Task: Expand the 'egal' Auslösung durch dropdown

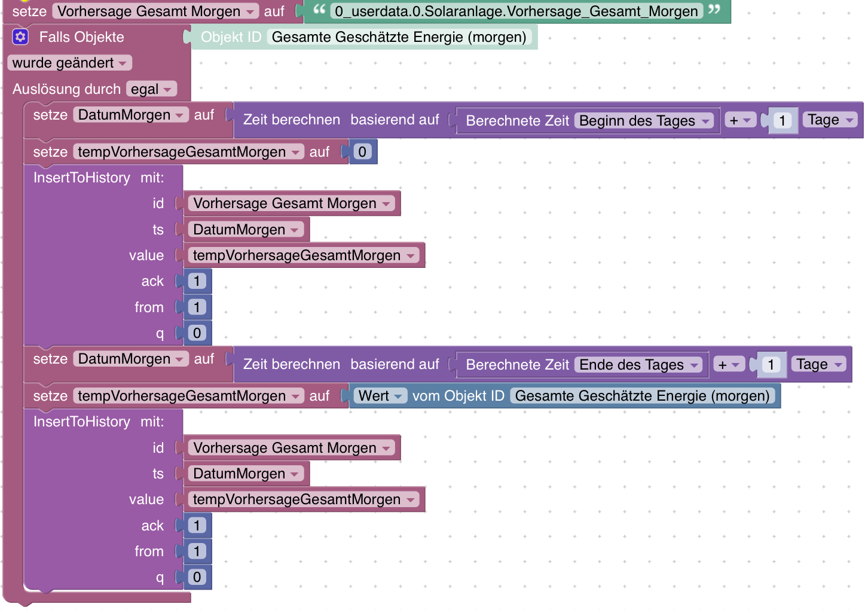Action: 152,89
